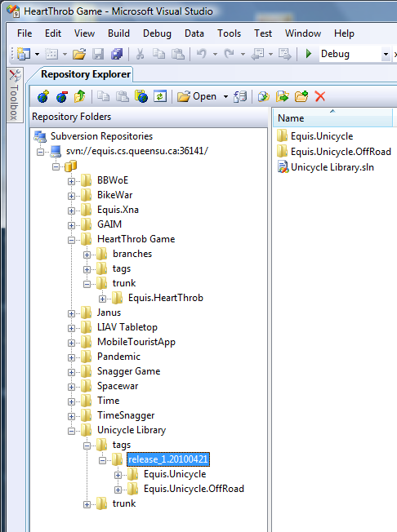Collapse the HeartThrob Game folder node

(x=71, y=240)
